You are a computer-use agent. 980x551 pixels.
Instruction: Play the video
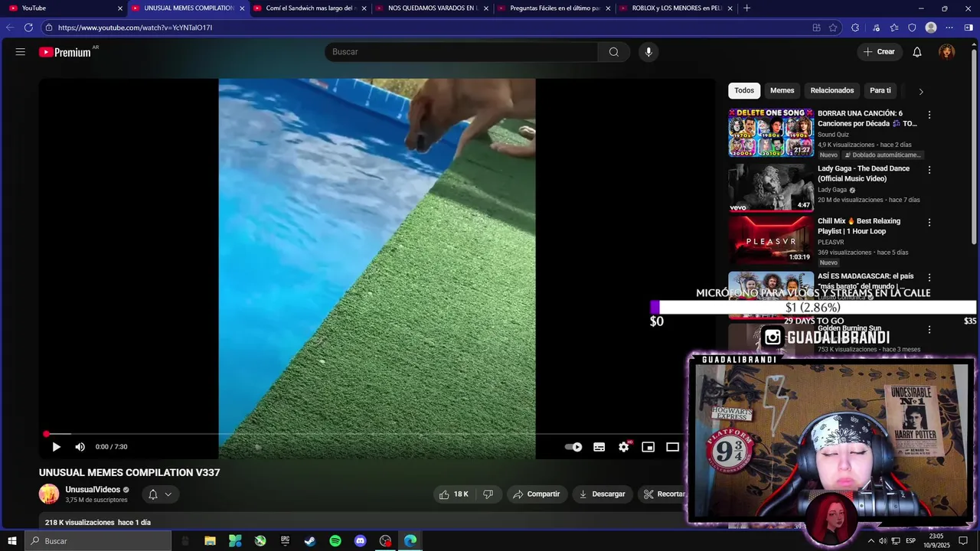pos(56,447)
